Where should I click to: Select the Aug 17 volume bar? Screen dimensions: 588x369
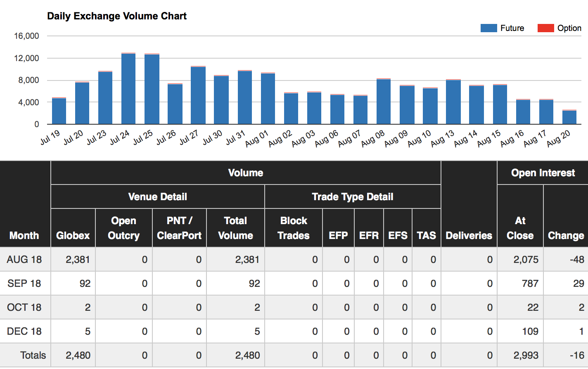546,111
